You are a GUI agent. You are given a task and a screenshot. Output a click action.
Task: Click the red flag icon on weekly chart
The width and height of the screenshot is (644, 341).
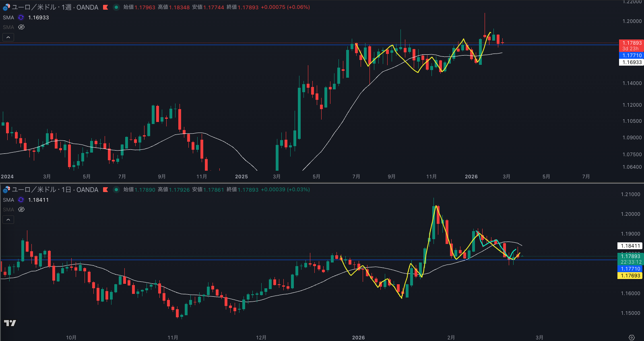click(x=105, y=7)
